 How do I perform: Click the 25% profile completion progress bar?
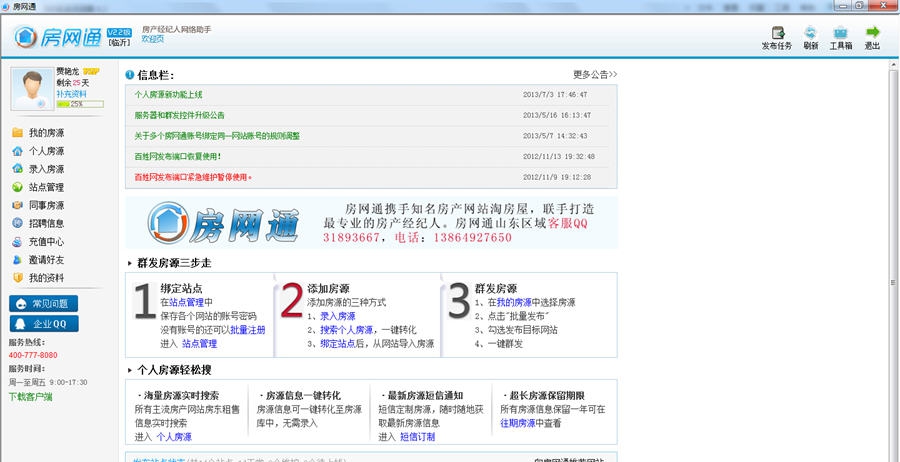point(80,104)
